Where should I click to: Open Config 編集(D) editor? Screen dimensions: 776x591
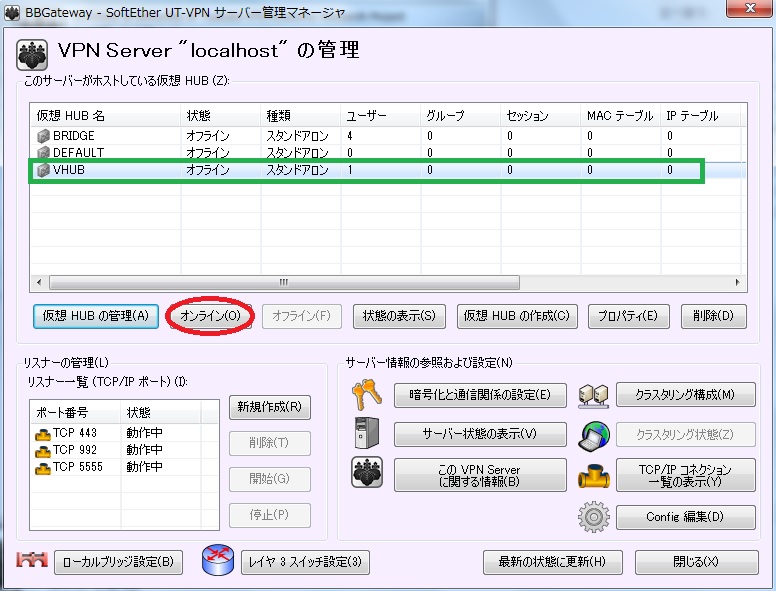[x=686, y=517]
